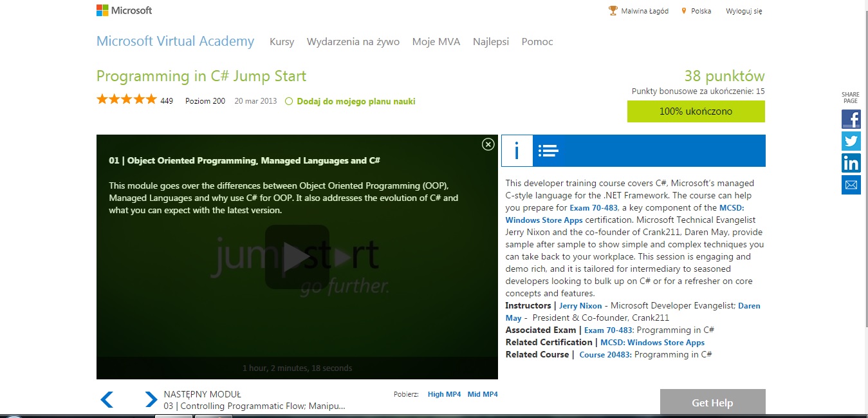Download the Mid MP4 video
The image size is (868, 418).
coord(482,394)
